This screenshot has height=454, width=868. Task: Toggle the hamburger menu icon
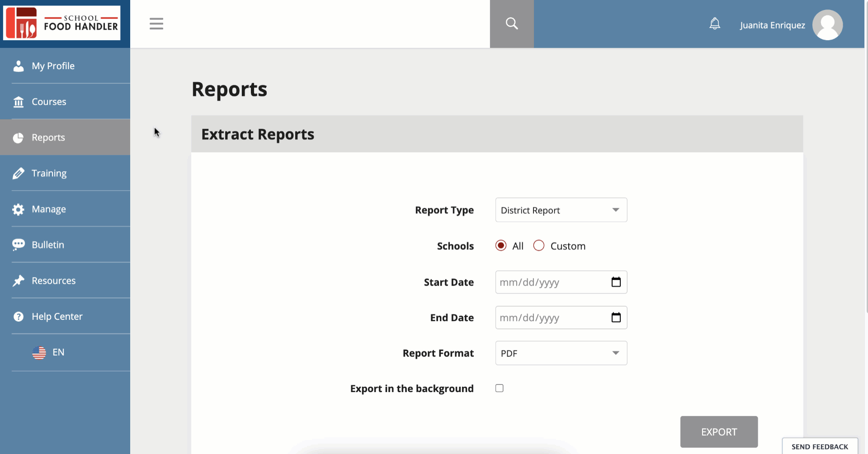(156, 23)
